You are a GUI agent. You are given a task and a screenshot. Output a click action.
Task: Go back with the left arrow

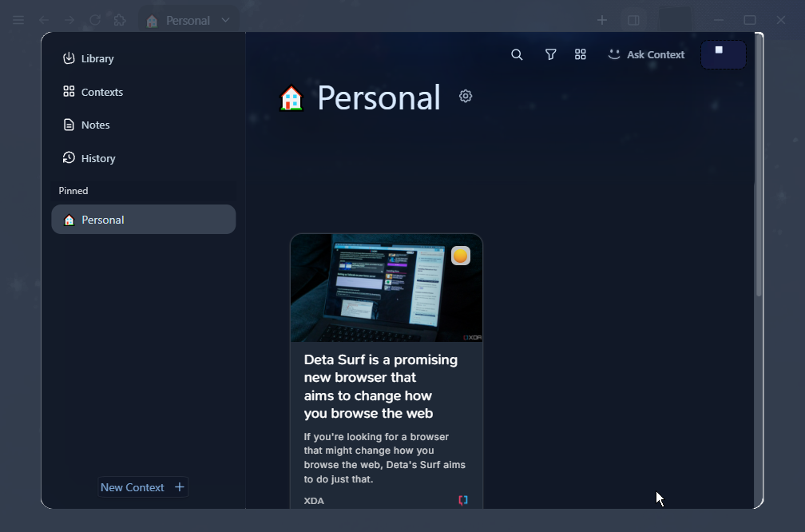44,20
